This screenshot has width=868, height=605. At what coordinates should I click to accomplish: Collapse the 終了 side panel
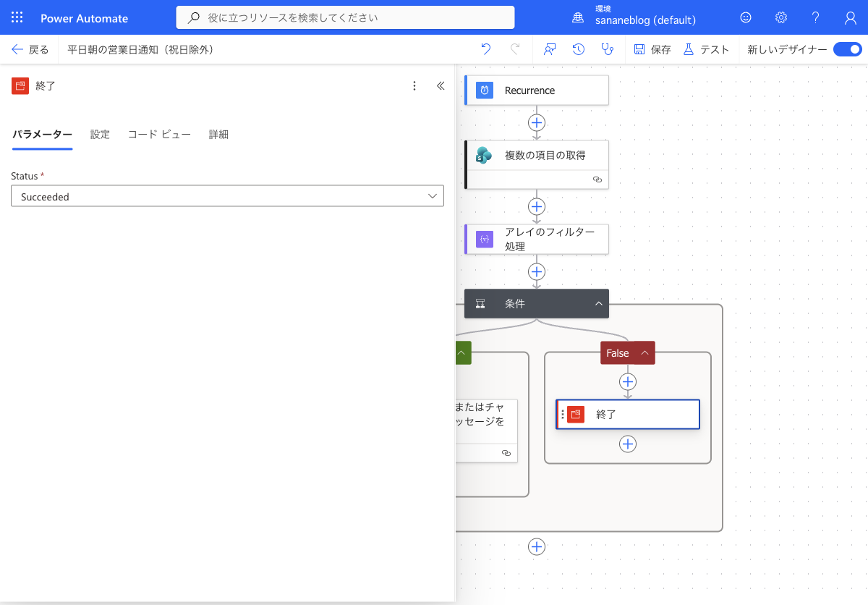click(441, 86)
